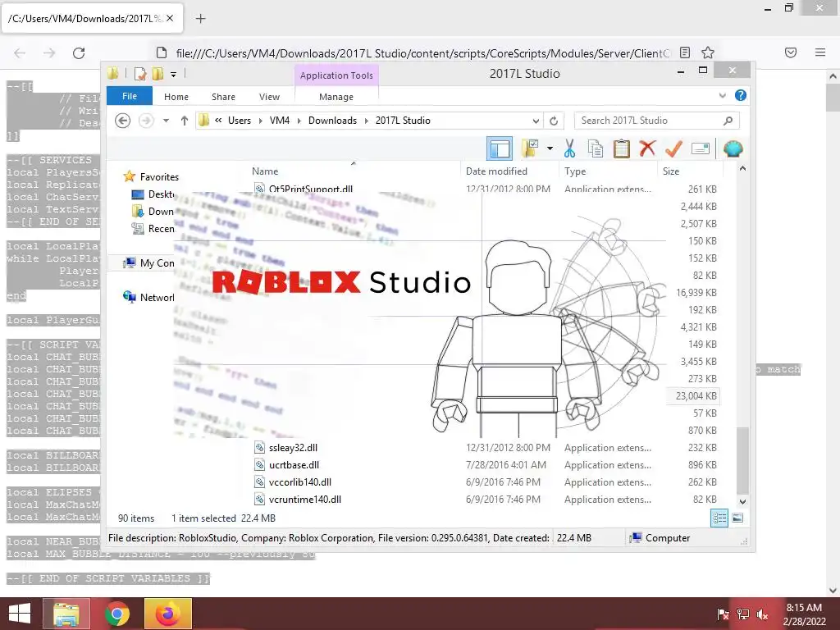
Task: Click the Firefox reload page button
Action: (79, 53)
